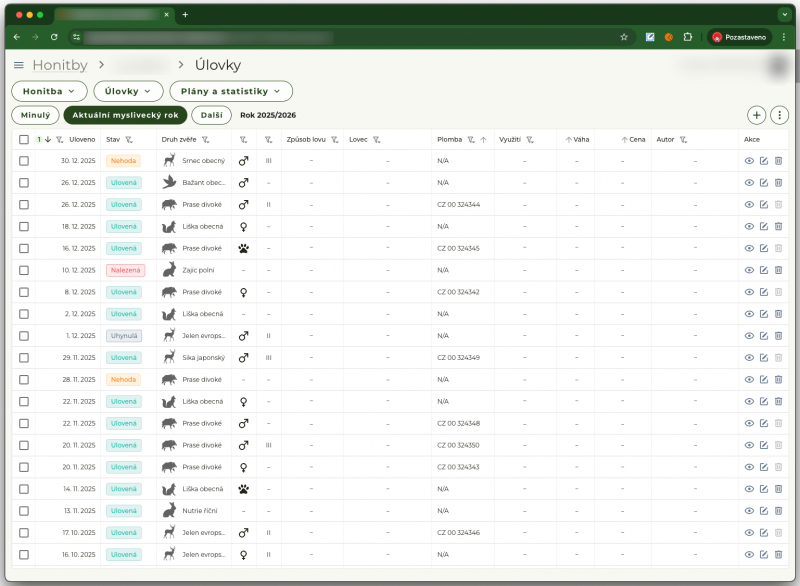
Task: Bookmark page with star icon
Action: point(623,37)
